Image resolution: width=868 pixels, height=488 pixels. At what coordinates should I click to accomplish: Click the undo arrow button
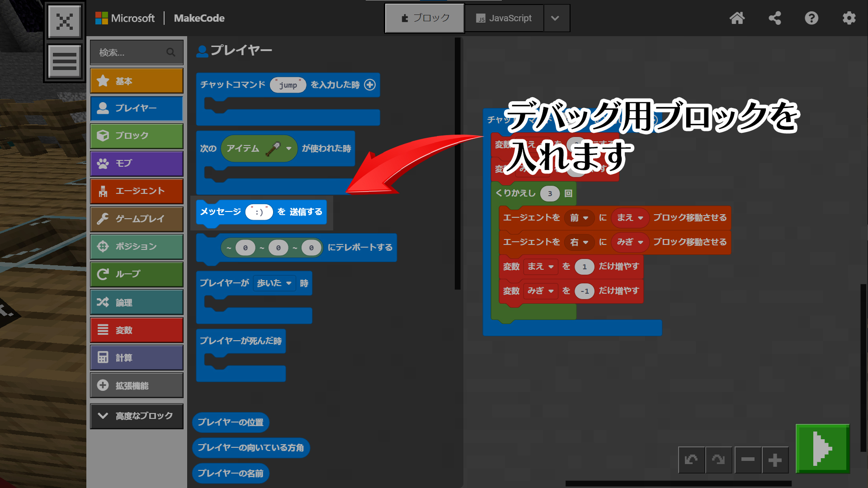point(691,460)
